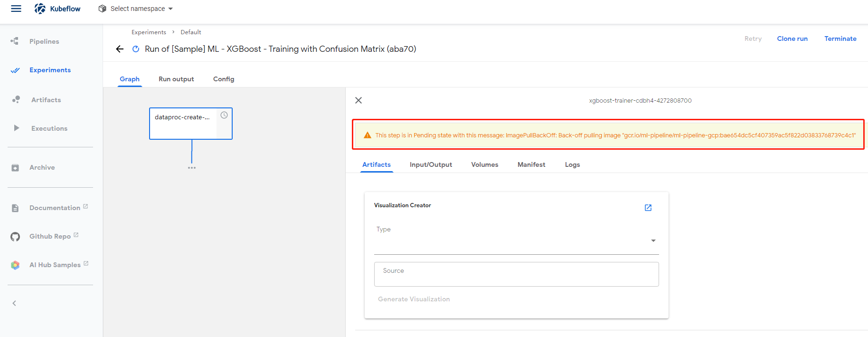Go back using the left arrow

click(120, 49)
